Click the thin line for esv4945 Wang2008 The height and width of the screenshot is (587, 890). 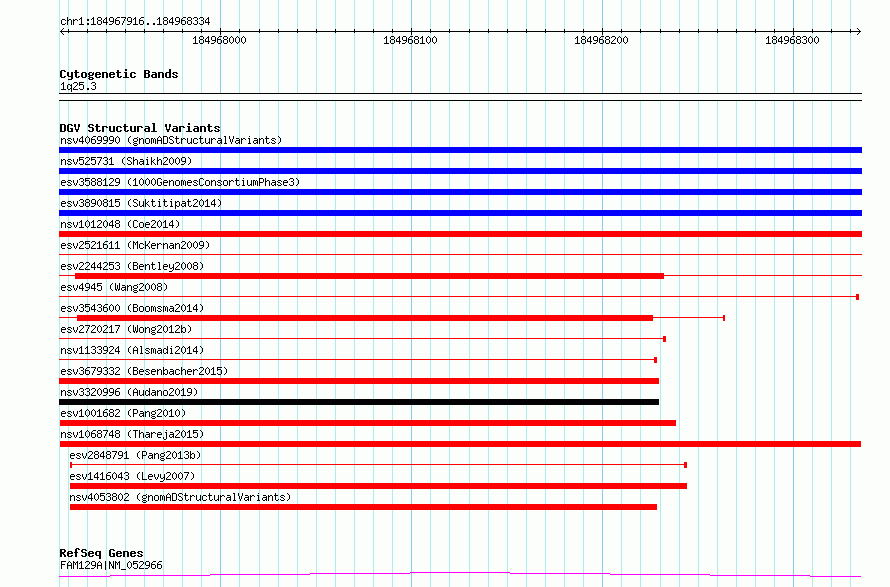(459, 297)
